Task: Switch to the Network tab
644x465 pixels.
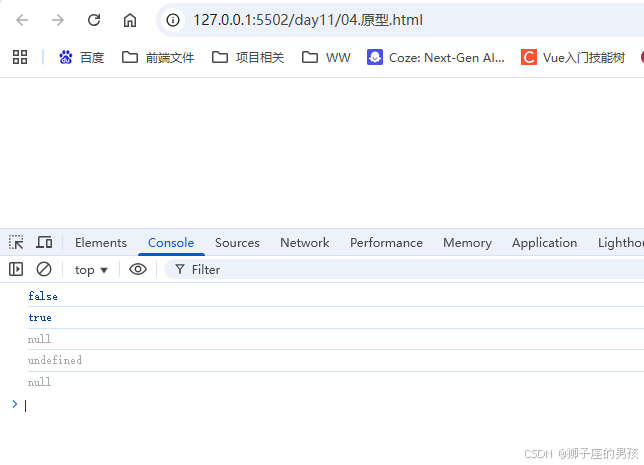Action: tap(305, 243)
